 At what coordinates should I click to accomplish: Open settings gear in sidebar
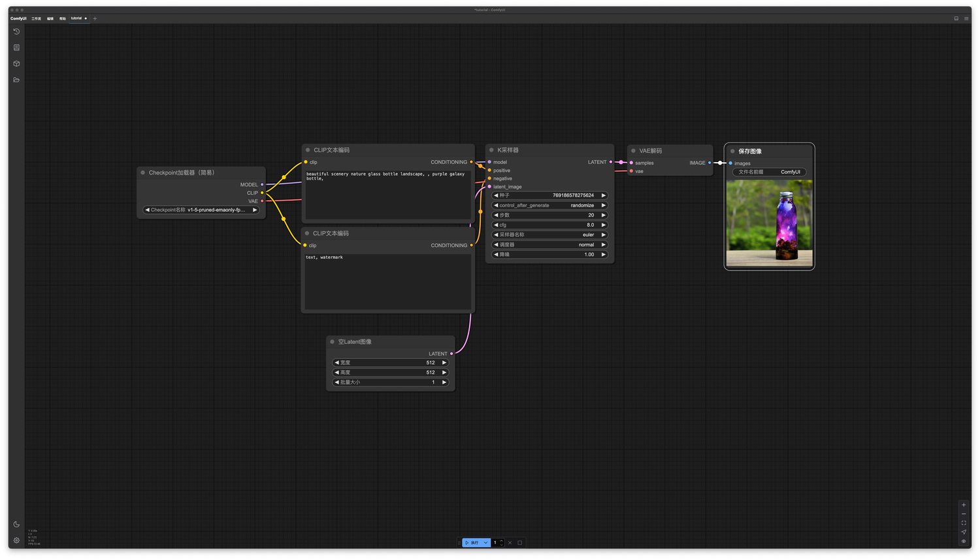tap(16, 541)
